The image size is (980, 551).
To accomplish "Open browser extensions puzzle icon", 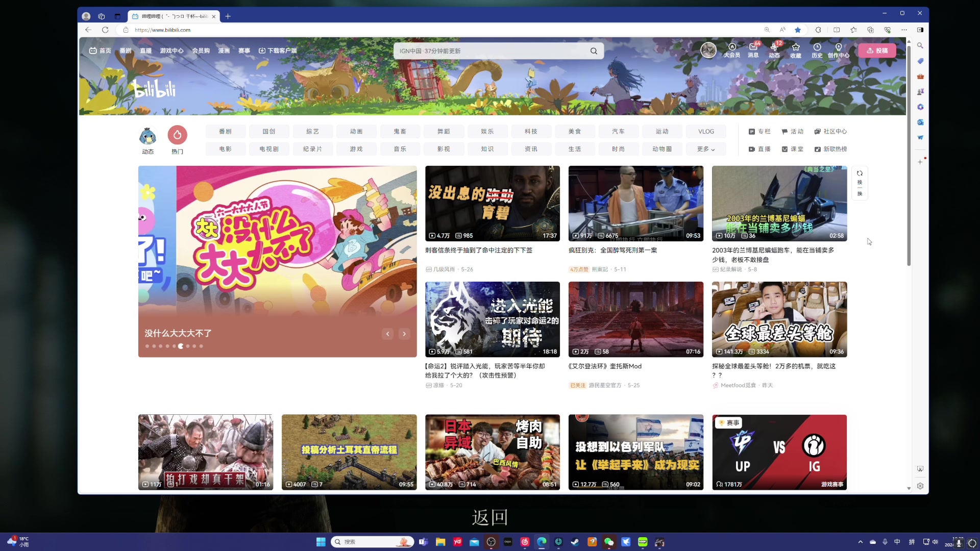I will [818, 30].
